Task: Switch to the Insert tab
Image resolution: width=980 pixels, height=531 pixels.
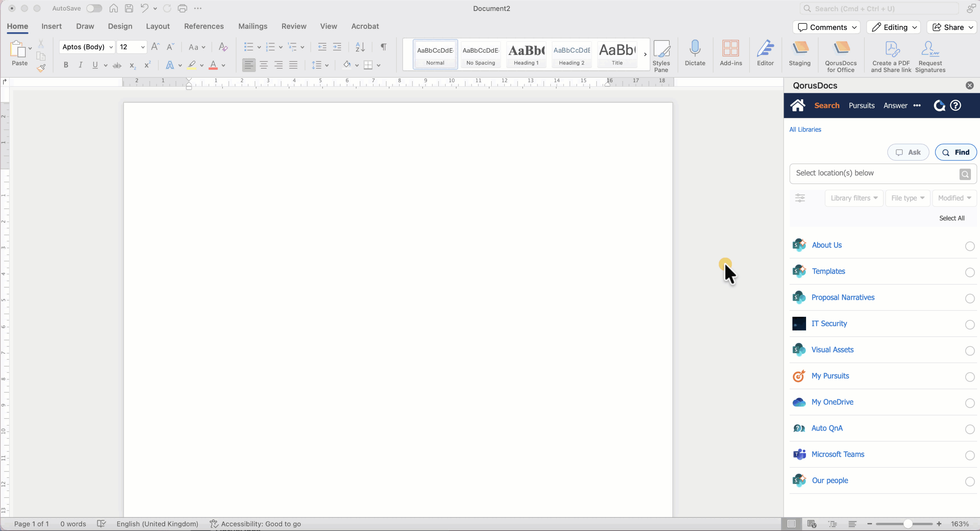Action: point(52,26)
